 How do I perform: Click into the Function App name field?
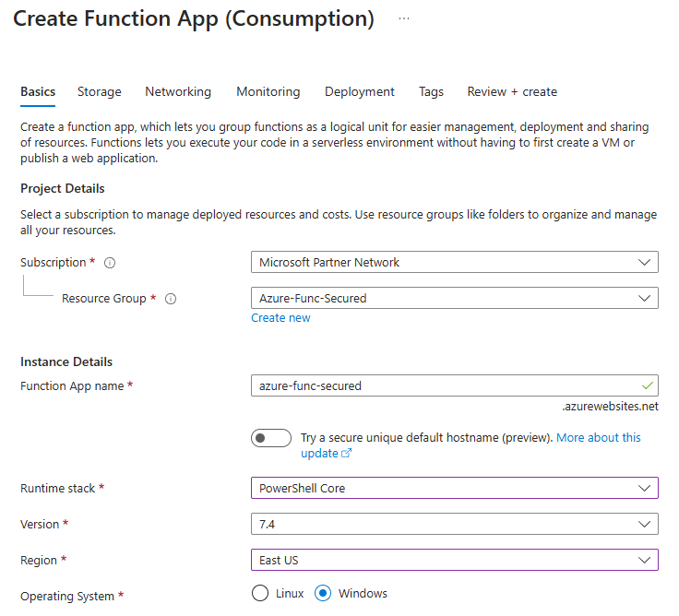pyautogui.click(x=454, y=385)
